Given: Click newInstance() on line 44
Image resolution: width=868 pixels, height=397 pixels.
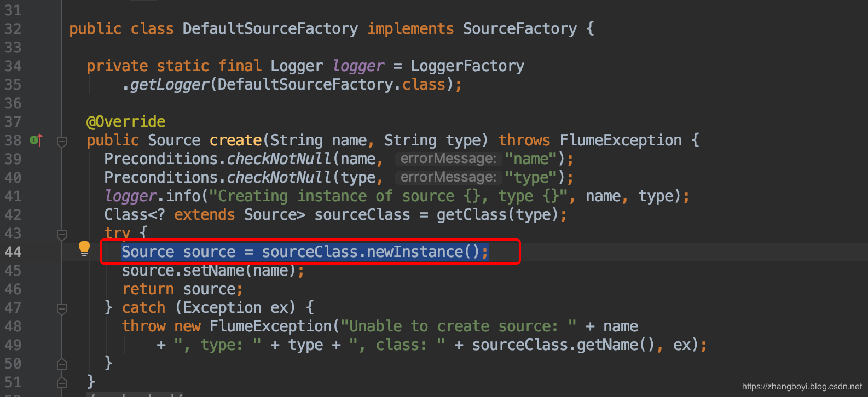Looking at the screenshot, I should 424,252.
